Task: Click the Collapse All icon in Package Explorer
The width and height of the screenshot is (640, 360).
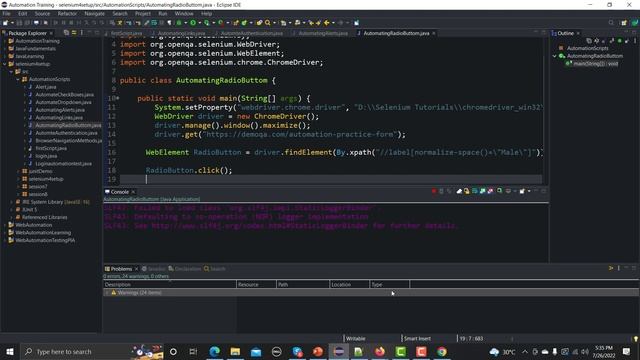Action: [x=66, y=33]
